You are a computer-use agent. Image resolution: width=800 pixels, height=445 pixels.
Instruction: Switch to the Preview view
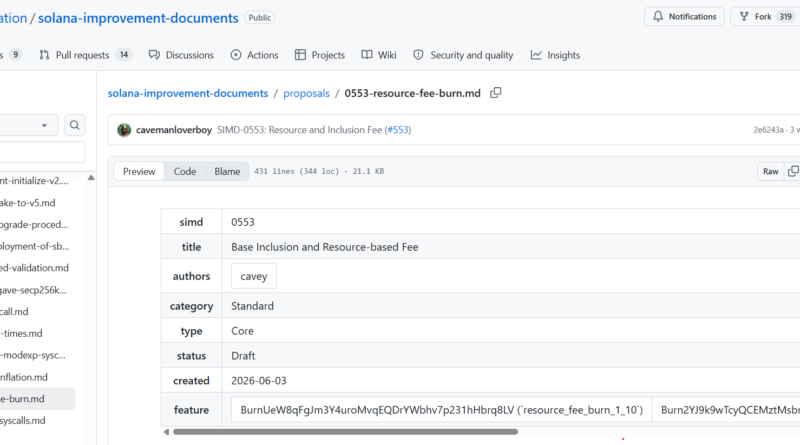(139, 171)
